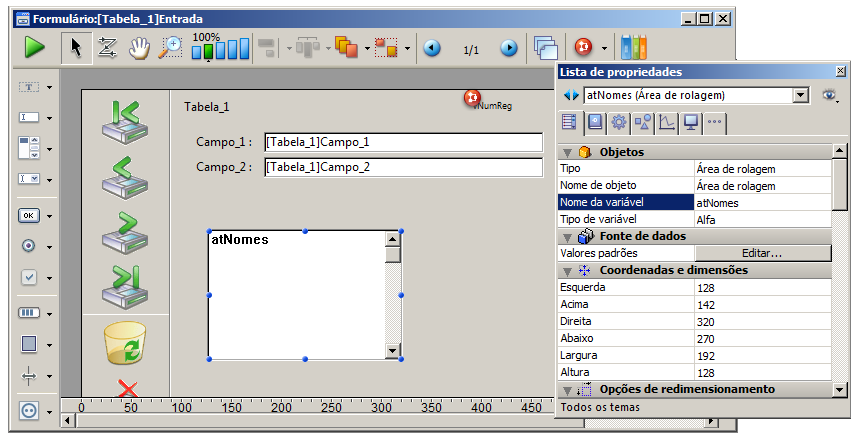Screen dimensions: 865x439
Task: Open the atNomes object selector dropdown
Action: pos(800,95)
